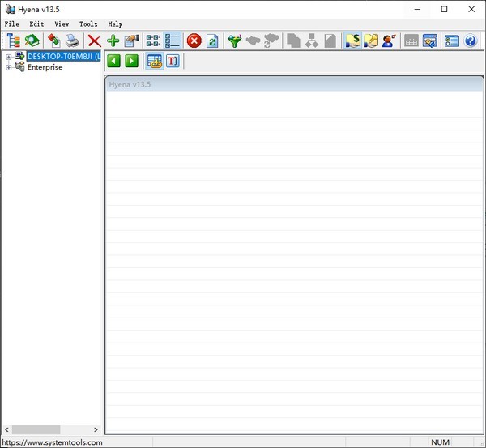
Task: Open the View menu
Action: coord(62,23)
